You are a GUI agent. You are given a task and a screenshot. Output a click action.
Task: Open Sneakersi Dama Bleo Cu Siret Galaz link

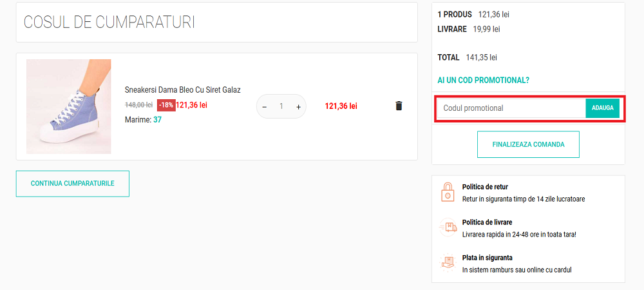[x=182, y=90]
